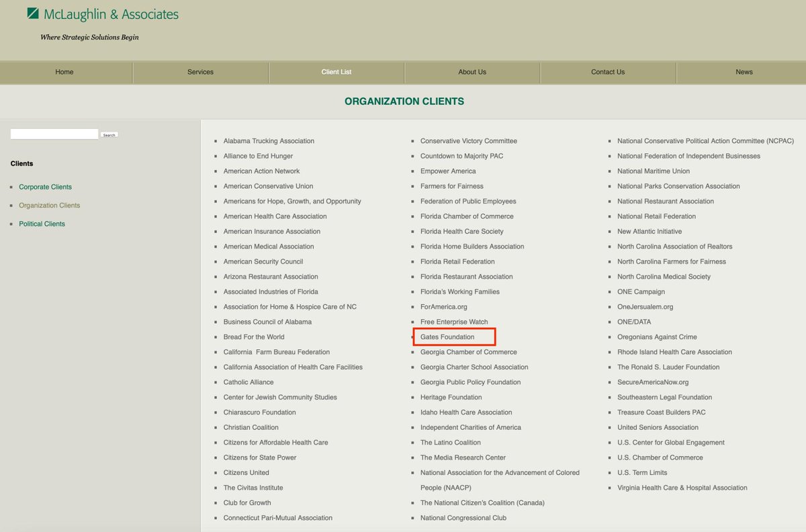Click the sidebar search input field
The width and height of the screenshot is (806, 532).
point(54,134)
